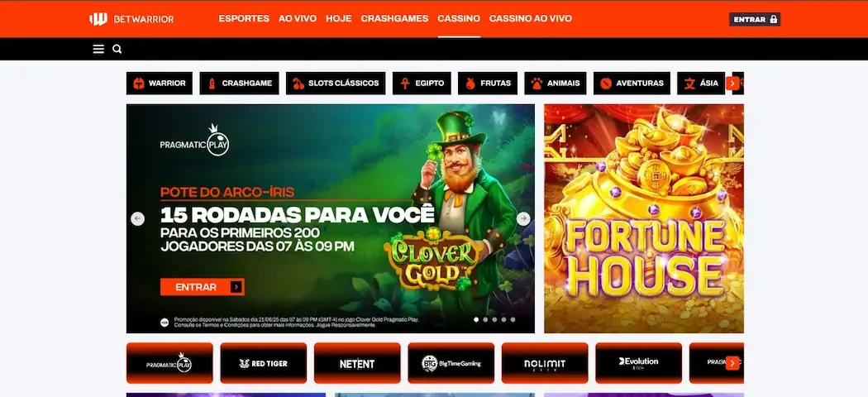Image resolution: width=868 pixels, height=397 pixels.
Task: Open the Crashgame rocket category
Action: 239,84
